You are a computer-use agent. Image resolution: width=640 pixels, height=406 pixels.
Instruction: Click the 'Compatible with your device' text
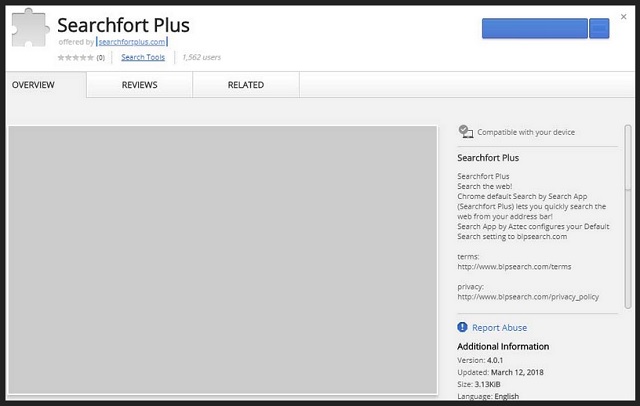(x=526, y=132)
